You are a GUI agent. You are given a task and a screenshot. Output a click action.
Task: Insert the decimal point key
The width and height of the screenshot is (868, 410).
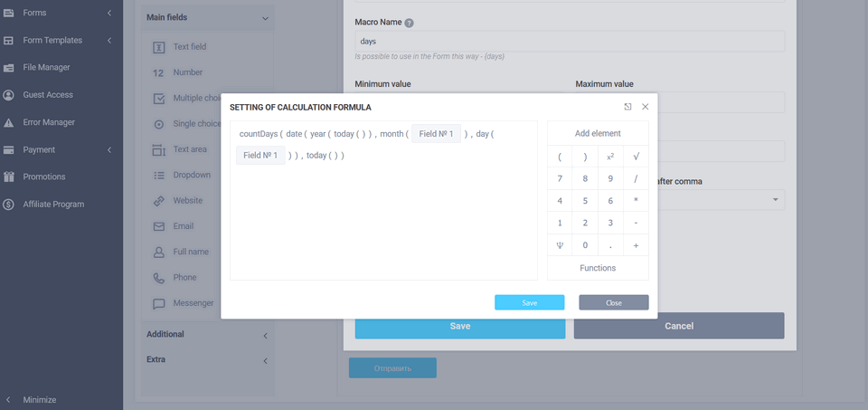click(x=610, y=245)
